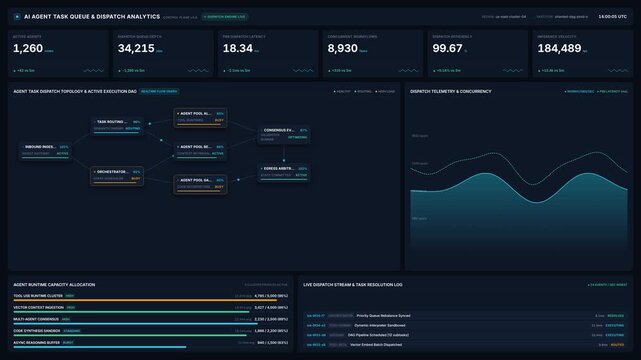The image size is (641, 360).
Task: Click the realtime flow graph badge
Action: [x=159, y=92]
